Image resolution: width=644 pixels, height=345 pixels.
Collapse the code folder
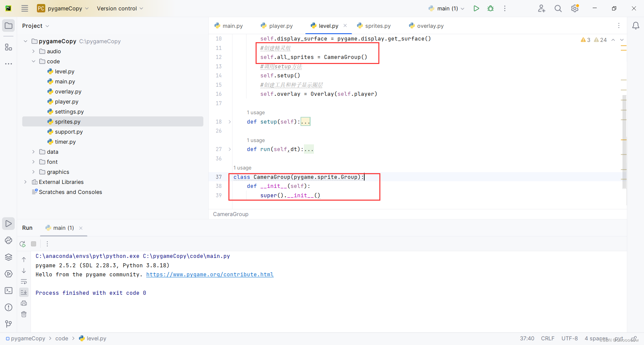pos(34,61)
